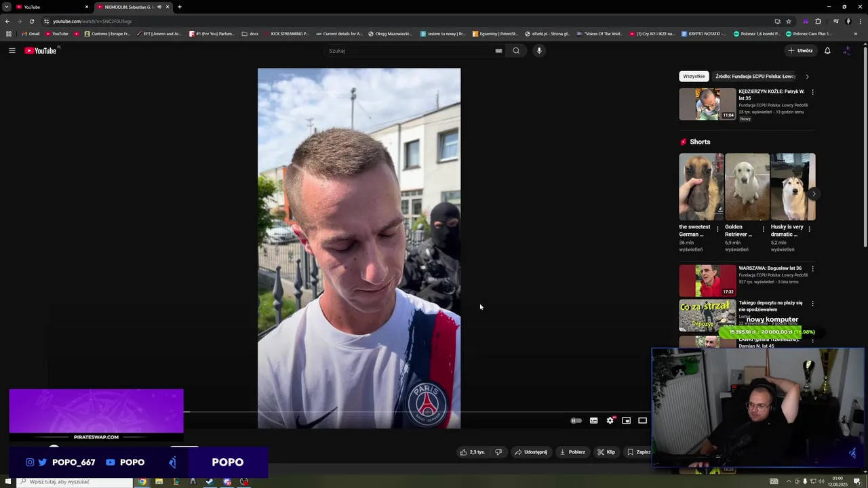Open options for the sweetest German short
The image size is (868, 488).
[717, 230]
